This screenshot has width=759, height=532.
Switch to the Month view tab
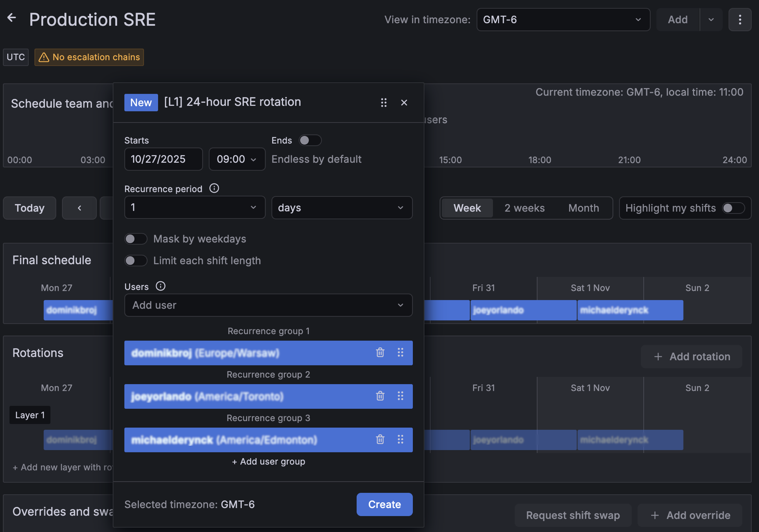coord(583,208)
